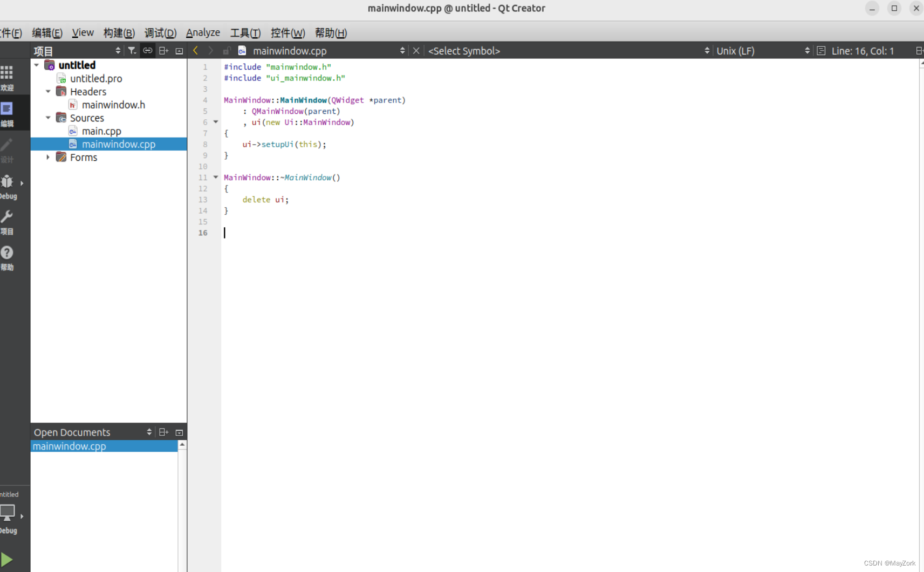Click the Open Documents scrollbar up arrow
The width and height of the screenshot is (924, 572).
pyautogui.click(x=182, y=445)
